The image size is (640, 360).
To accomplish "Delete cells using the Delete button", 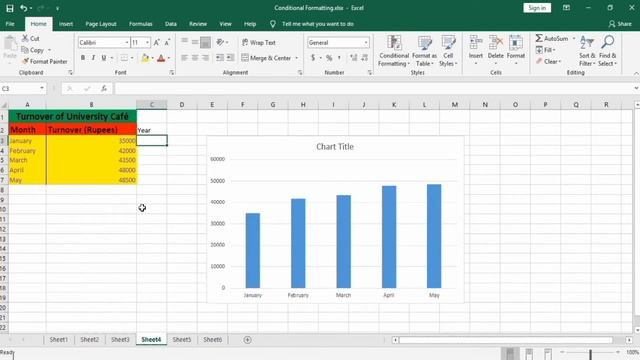I will pyautogui.click(x=496, y=50).
